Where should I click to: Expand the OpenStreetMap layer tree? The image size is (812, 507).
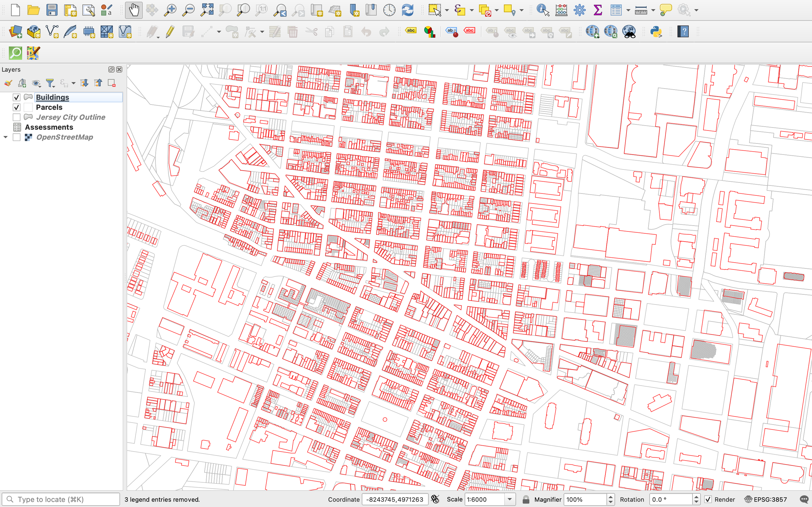[6, 137]
